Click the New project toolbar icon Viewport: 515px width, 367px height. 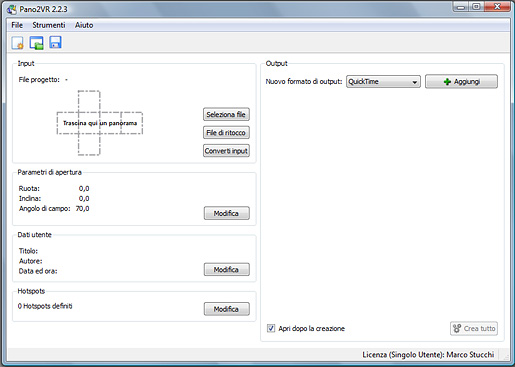(17, 43)
